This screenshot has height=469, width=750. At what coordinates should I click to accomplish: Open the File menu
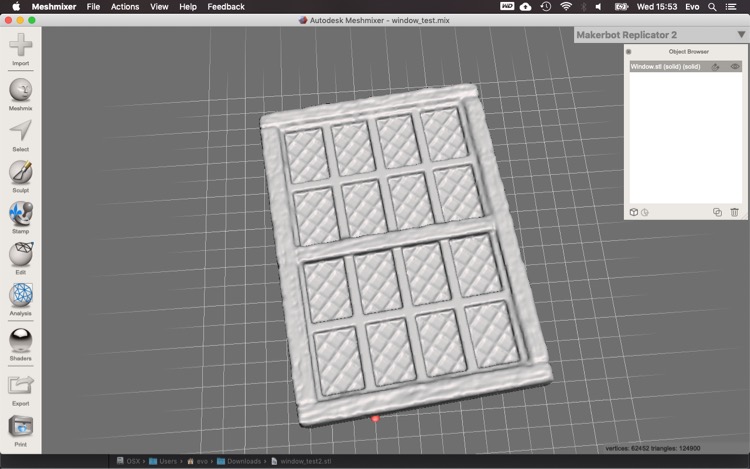tap(93, 7)
